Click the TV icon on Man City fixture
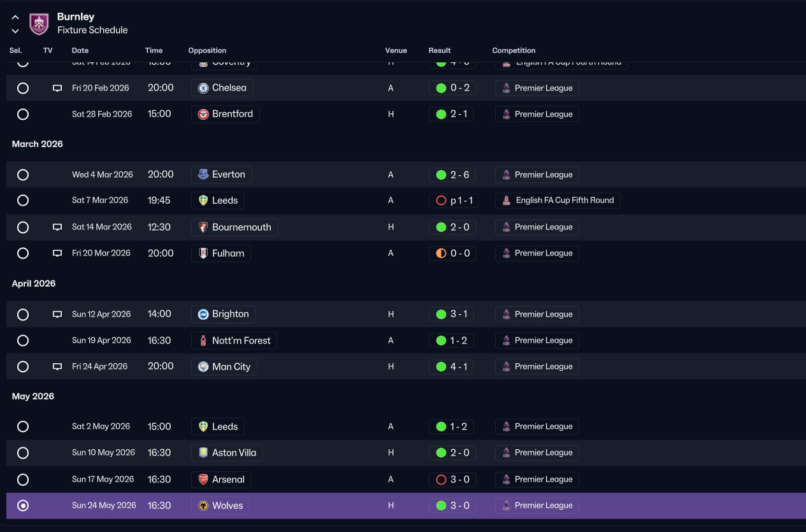Viewport: 806px width, 532px height. tap(57, 366)
